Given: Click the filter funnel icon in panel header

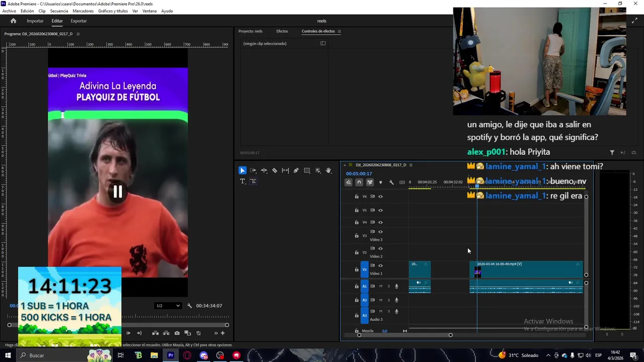Looking at the screenshot, I should pos(612,152).
